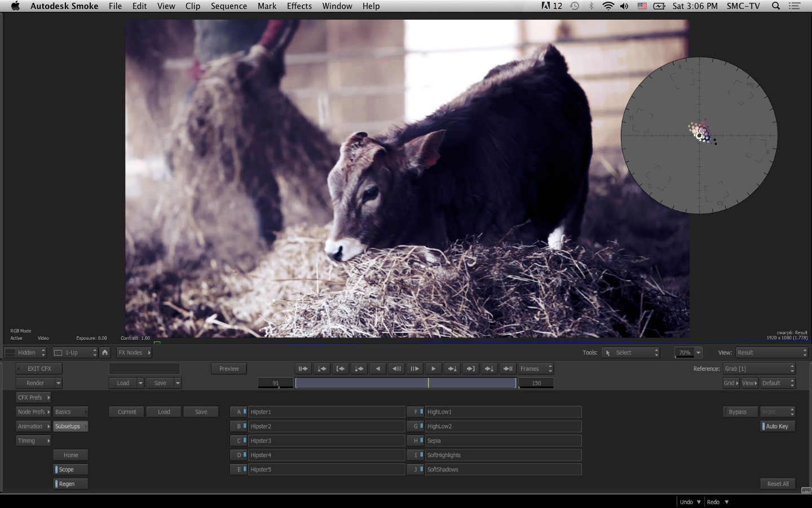Screen dimensions: 812x508
Task: Click the play backward button
Action: coord(378,369)
